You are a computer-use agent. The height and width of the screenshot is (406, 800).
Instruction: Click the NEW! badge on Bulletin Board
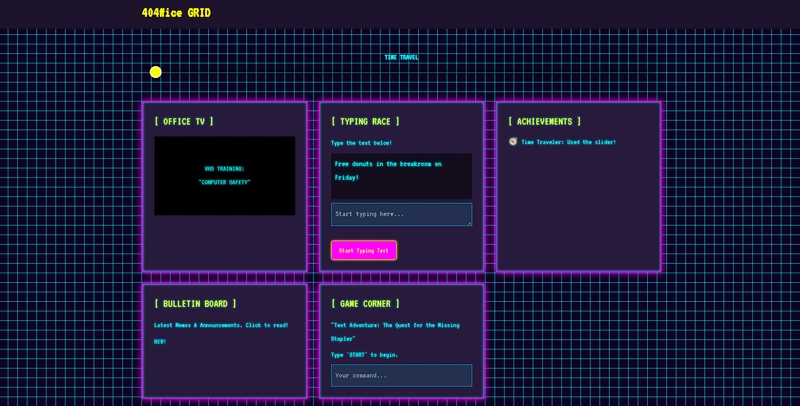[160, 342]
